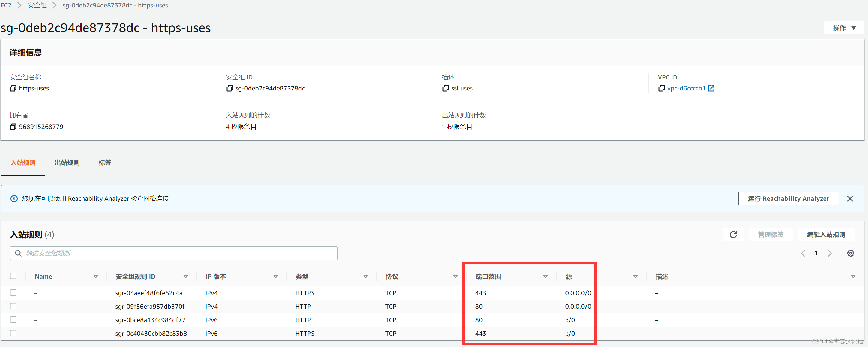Sort by 端口范围 column arrow
This screenshot has height=347, width=868.
(x=545, y=277)
